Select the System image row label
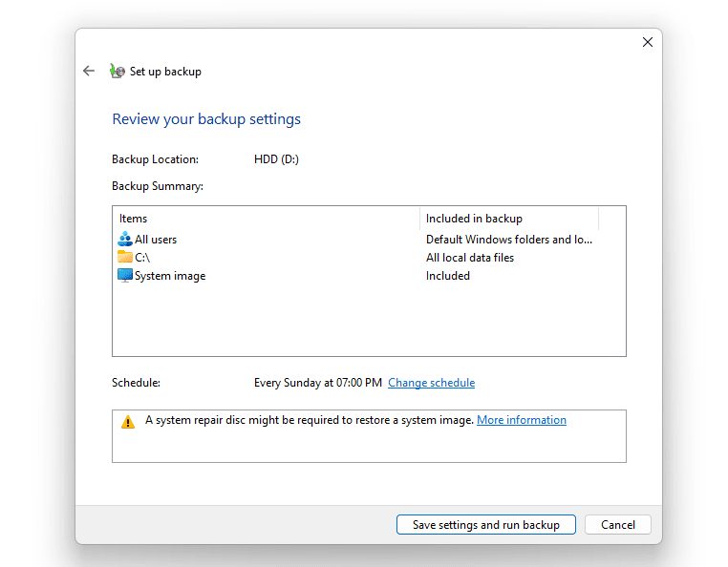The image size is (728, 567). pyautogui.click(x=170, y=276)
